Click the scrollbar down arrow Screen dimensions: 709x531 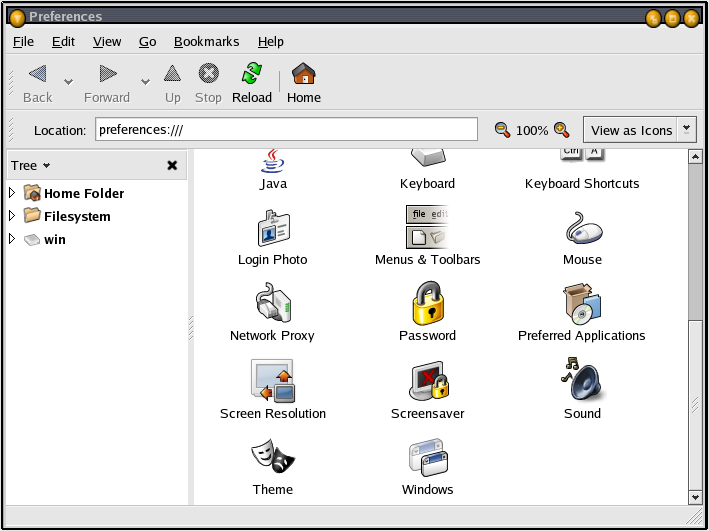[695, 498]
